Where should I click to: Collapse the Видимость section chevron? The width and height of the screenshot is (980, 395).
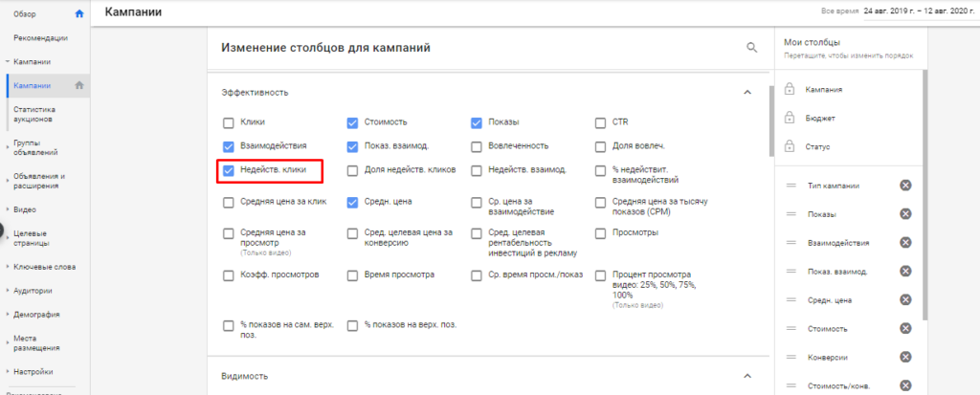click(x=747, y=376)
